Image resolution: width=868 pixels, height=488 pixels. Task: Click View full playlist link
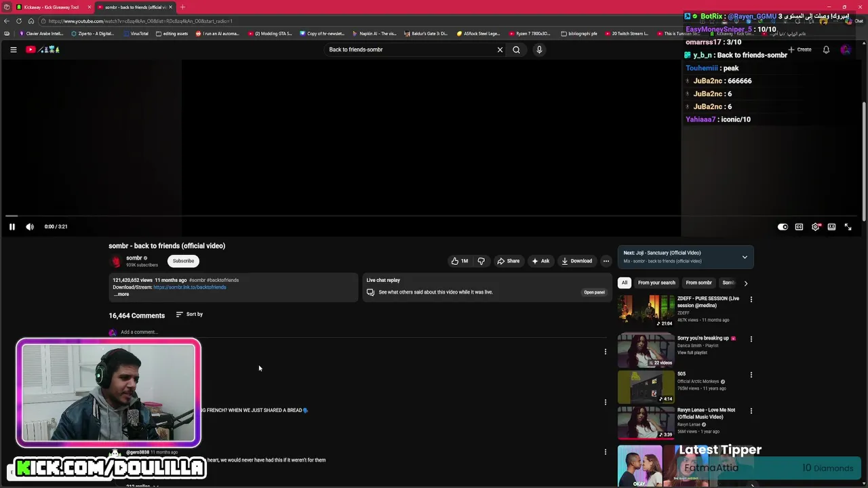pyautogui.click(x=692, y=352)
